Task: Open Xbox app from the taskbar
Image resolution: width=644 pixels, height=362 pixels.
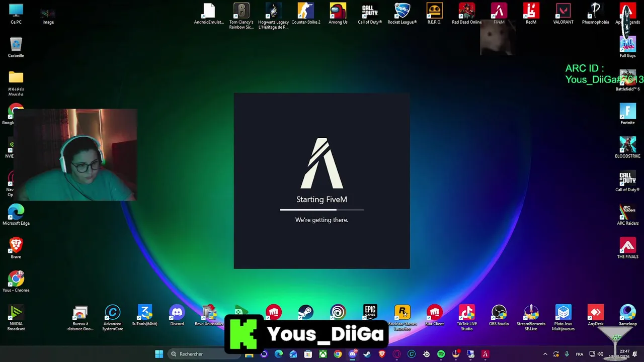Action: pyautogui.click(x=323, y=354)
